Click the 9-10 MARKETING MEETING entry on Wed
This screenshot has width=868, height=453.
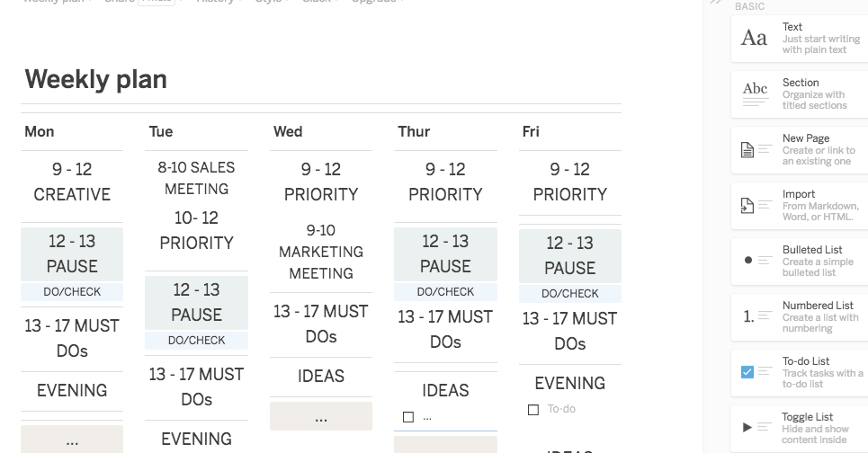(x=321, y=252)
